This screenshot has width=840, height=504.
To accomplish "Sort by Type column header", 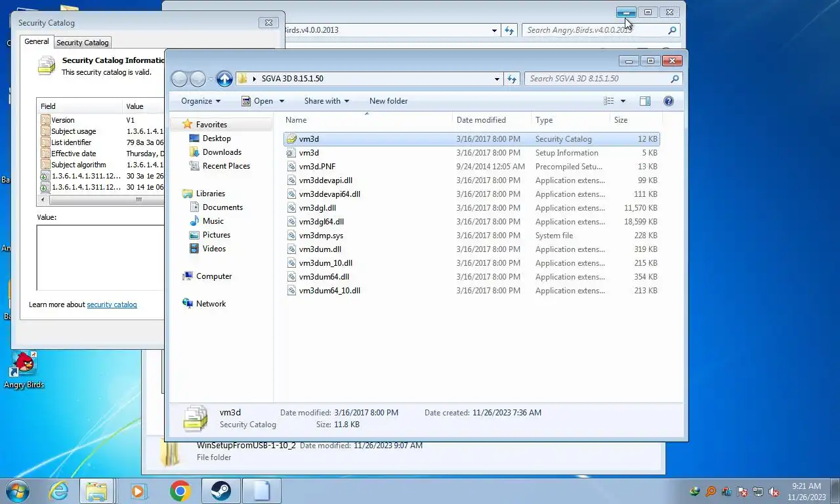I will [570, 120].
